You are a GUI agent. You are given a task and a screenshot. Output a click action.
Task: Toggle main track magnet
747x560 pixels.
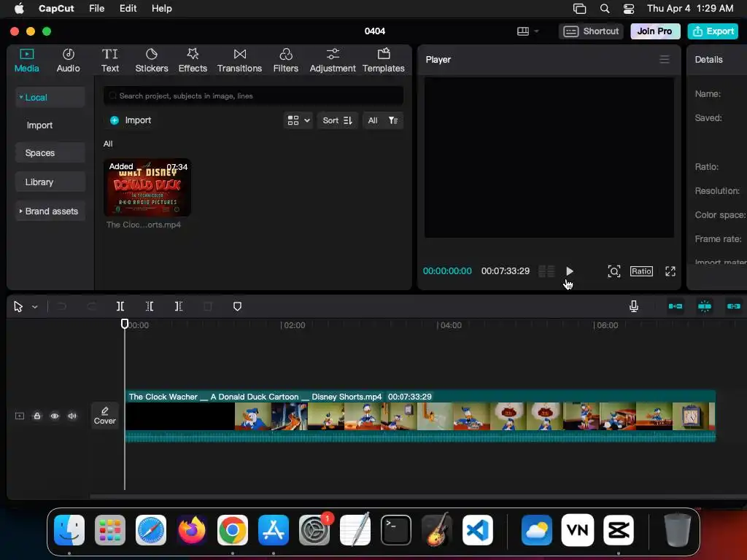(675, 306)
